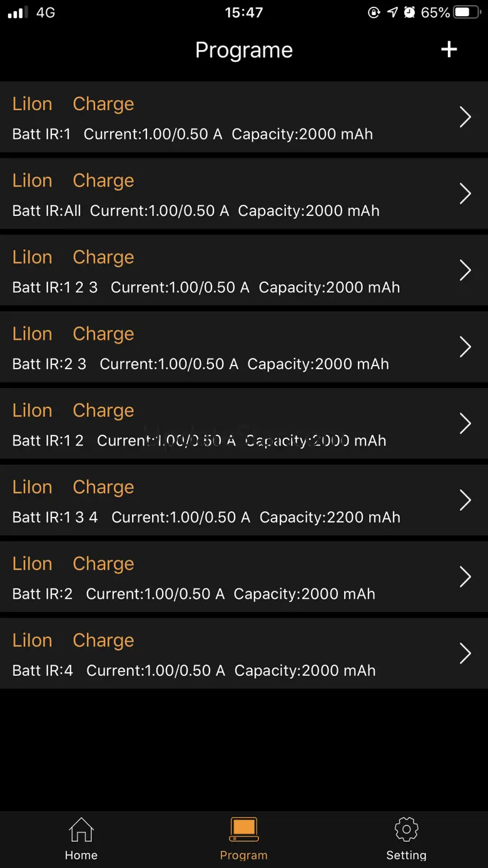
Task: Tap the cellular signal bars icon
Action: click(x=18, y=13)
